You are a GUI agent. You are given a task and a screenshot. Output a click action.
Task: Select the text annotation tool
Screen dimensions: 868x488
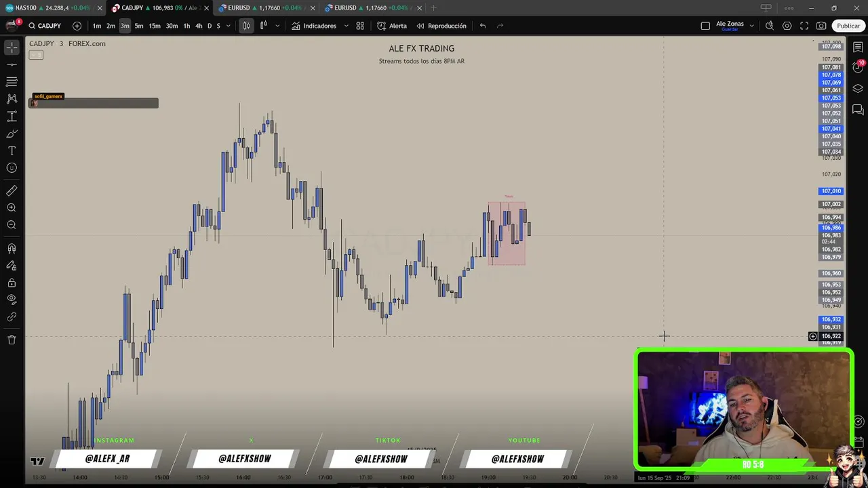click(12, 150)
